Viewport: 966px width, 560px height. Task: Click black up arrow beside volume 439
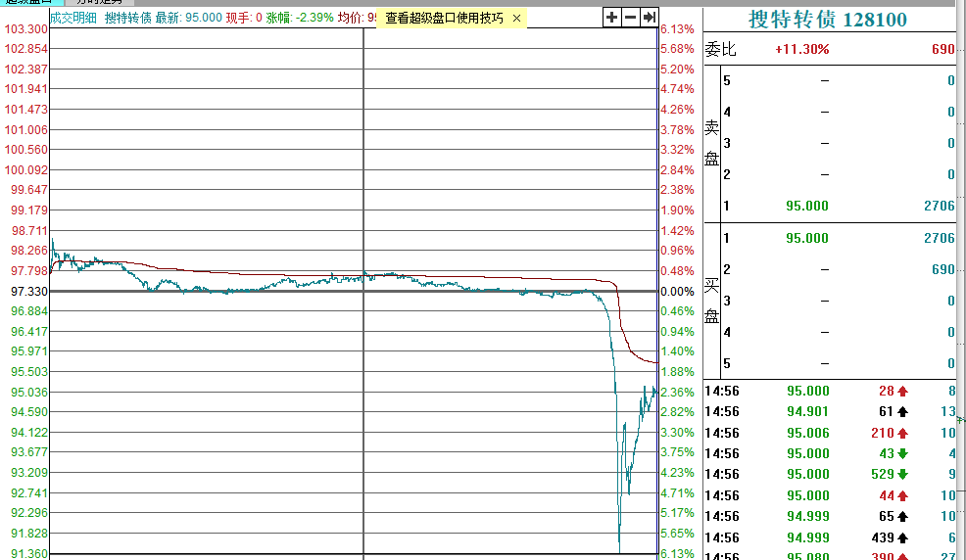coord(902,537)
